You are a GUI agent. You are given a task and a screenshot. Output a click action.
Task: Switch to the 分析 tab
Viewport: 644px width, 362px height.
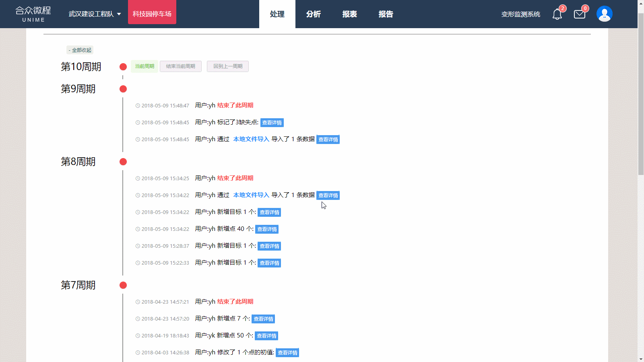coord(313,14)
